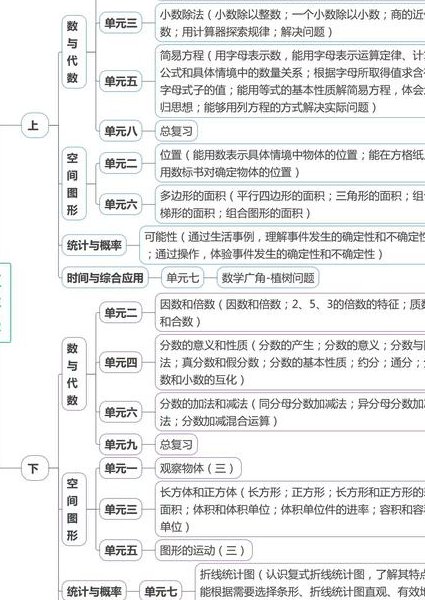Image resolution: width=425 pixels, height=600 pixels.
Task: Select the 分数的意义和性质 description box
Action: pyautogui.click(x=290, y=362)
